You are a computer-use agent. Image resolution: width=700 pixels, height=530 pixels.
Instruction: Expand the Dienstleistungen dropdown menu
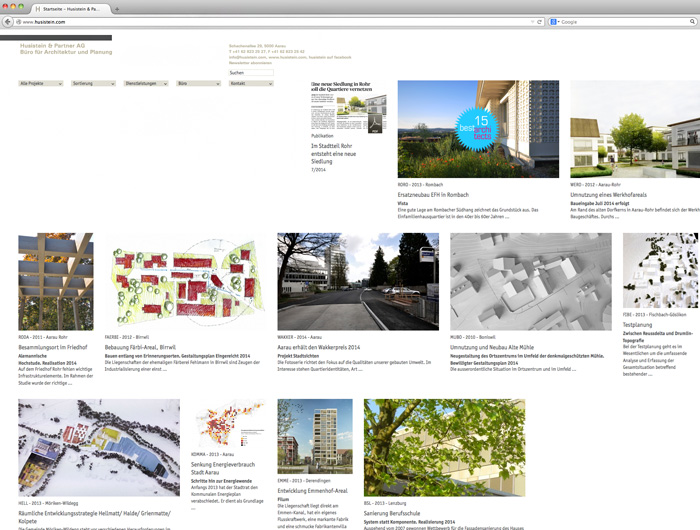144,84
